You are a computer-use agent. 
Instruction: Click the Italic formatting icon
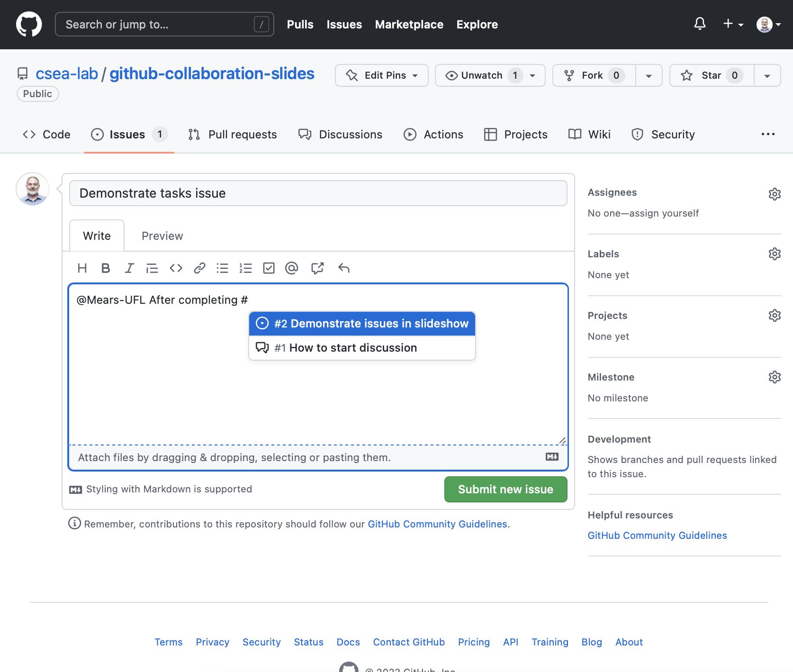[x=129, y=268]
